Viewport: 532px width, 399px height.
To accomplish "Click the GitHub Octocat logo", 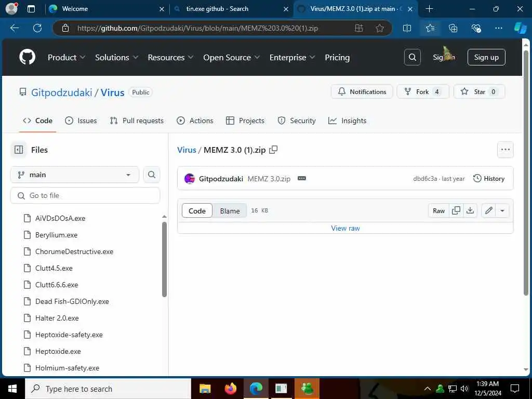I will [x=27, y=57].
